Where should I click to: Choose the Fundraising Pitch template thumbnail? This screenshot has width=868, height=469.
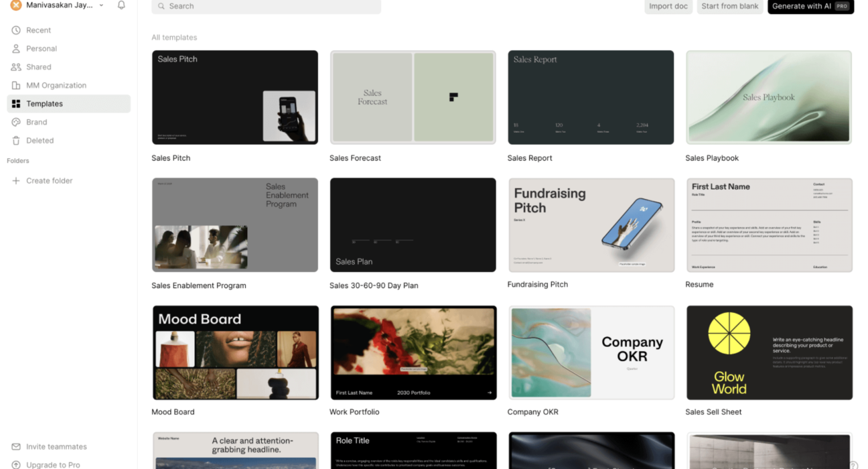(x=591, y=225)
